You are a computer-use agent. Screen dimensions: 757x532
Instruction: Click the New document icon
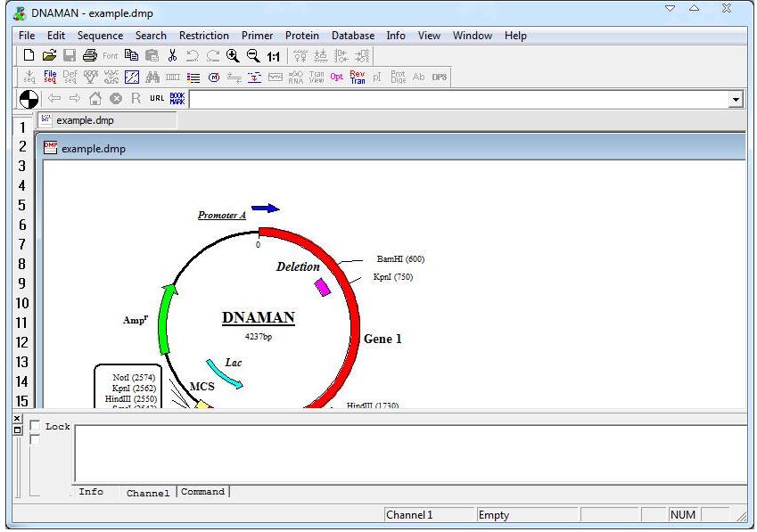[29, 55]
